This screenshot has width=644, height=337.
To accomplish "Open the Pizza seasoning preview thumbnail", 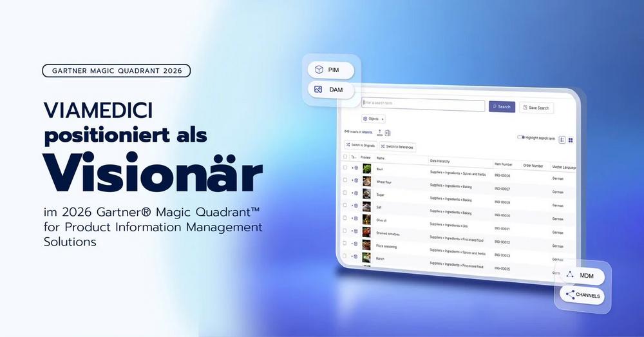I will click(367, 245).
